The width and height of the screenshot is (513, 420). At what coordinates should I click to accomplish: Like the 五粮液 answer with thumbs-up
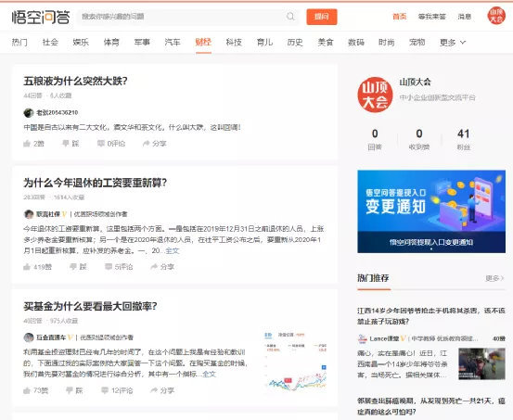33,144
